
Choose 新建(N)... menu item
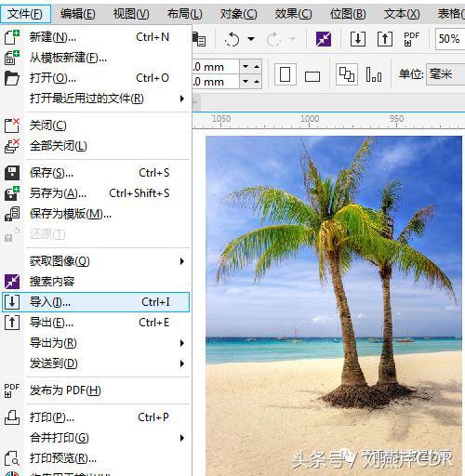pos(96,37)
